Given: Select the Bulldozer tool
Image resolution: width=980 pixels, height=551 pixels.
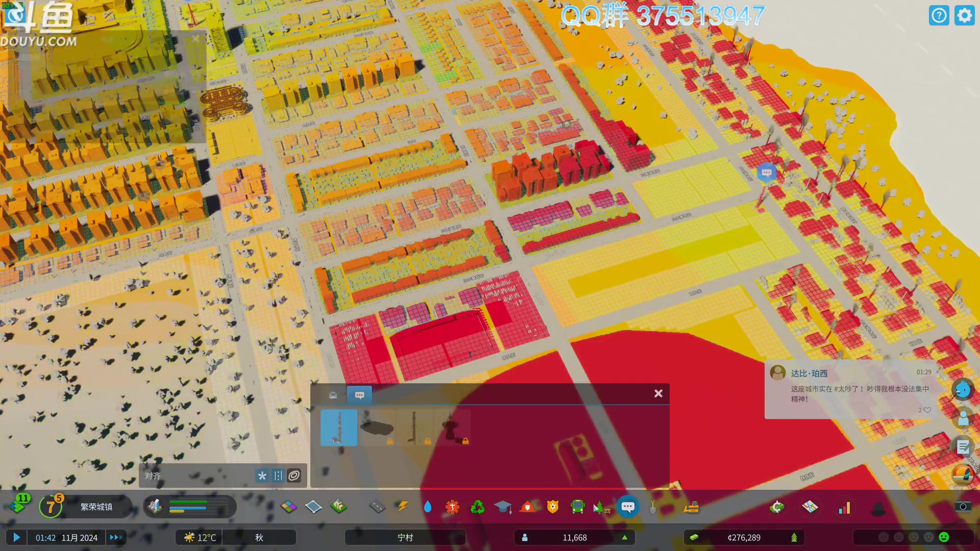Looking at the screenshot, I should [x=691, y=507].
